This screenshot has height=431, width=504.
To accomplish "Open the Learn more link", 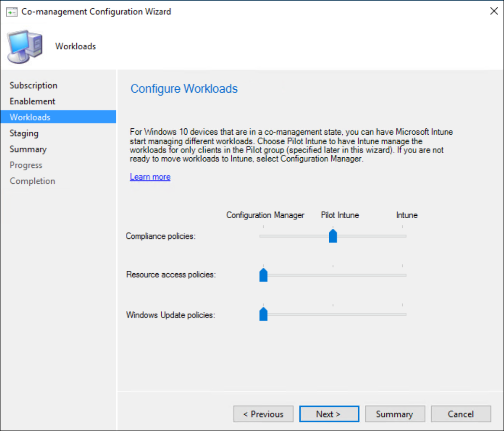I will click(x=150, y=177).
